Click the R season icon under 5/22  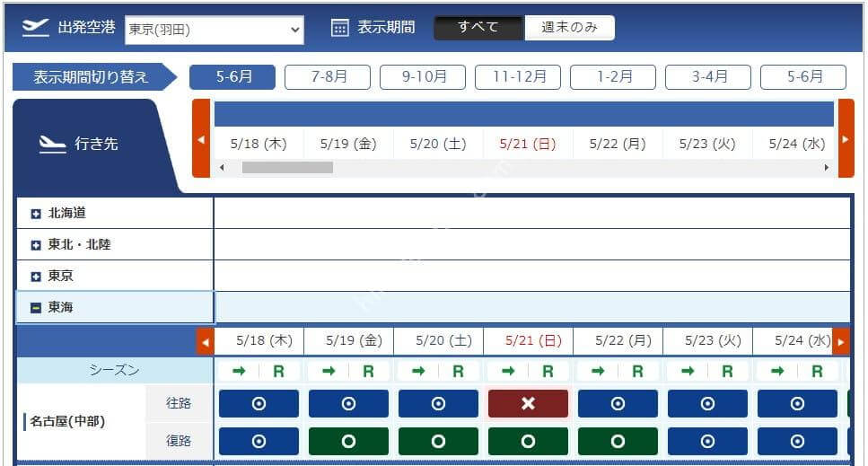[637, 372]
